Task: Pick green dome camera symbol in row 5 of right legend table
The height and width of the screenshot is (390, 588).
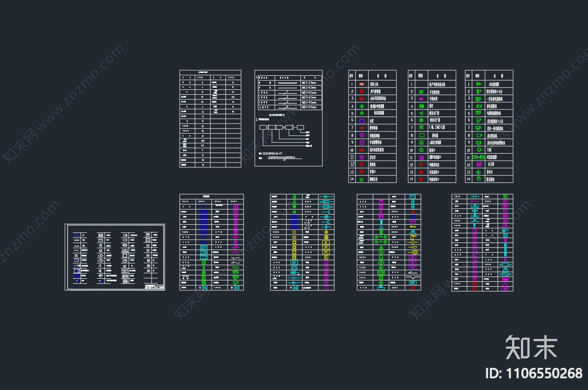Action: (x=478, y=113)
